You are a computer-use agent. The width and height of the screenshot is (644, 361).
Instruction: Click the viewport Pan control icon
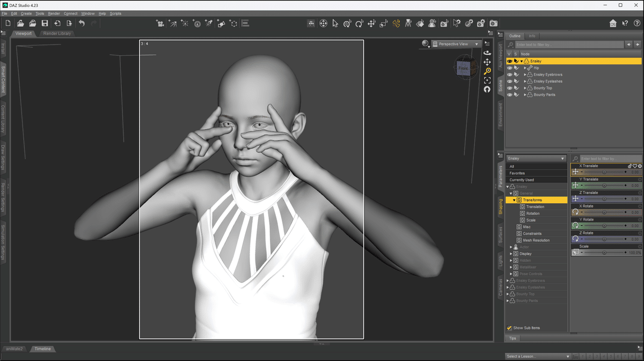click(487, 62)
